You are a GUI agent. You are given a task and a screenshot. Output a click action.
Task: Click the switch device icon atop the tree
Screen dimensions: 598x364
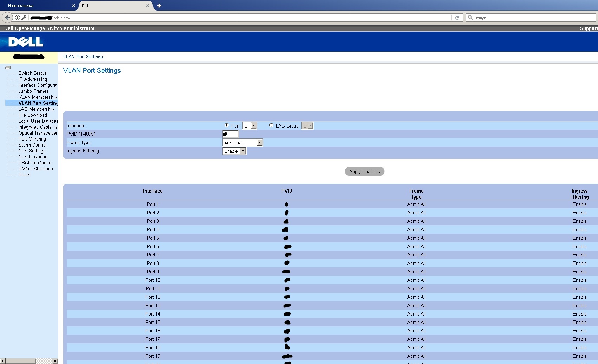[x=8, y=67]
